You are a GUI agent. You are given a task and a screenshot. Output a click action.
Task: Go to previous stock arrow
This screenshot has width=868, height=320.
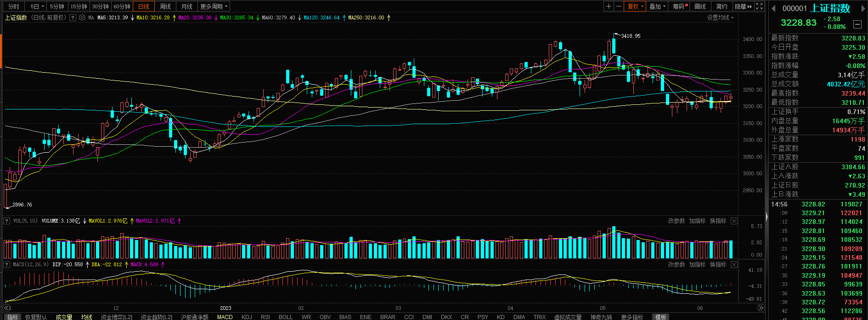[773, 8]
